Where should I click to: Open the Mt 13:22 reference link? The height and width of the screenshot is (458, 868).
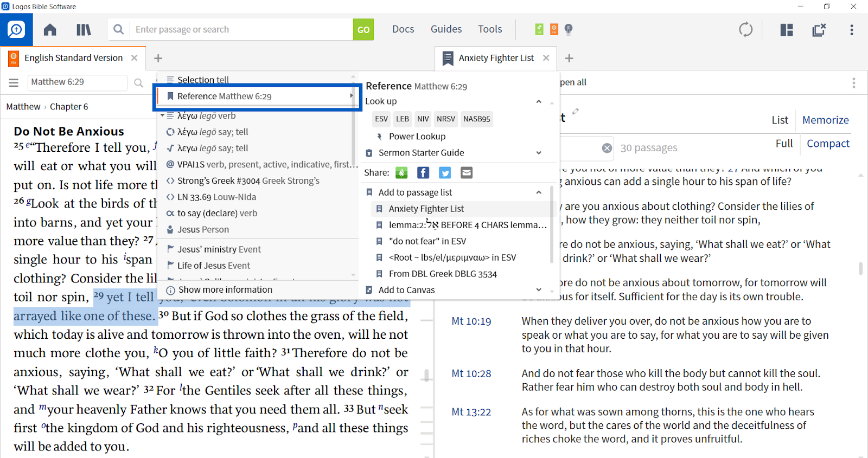tap(471, 412)
